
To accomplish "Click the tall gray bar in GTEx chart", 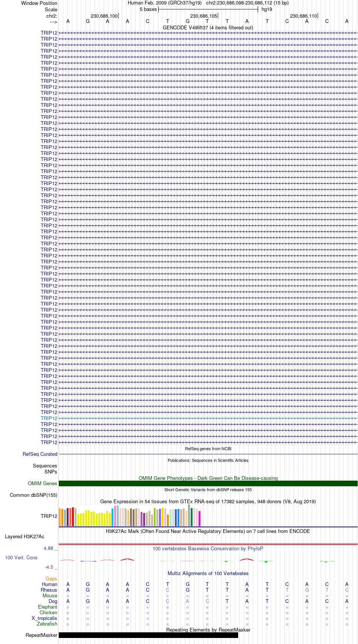I will point(189,515).
